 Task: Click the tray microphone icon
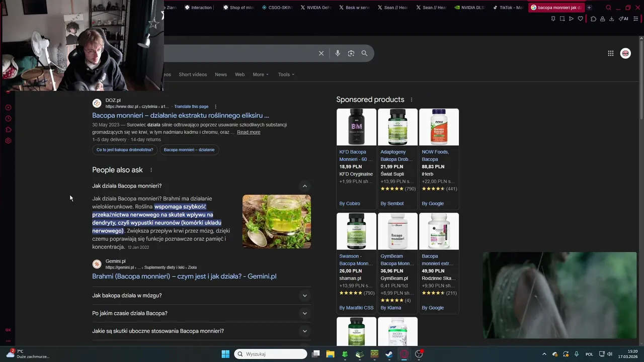click(x=577, y=354)
